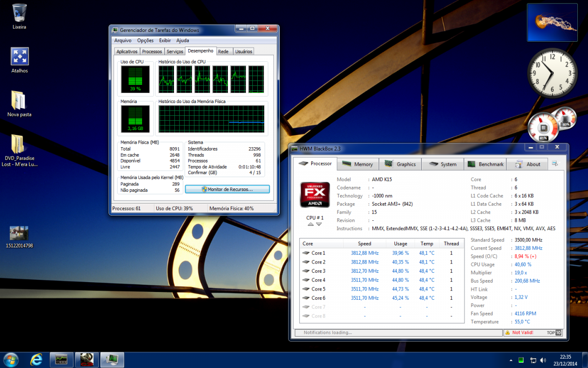Screen dimensions: 588x368
Task: Switch to the Aplicativos tab
Action: coord(127,52)
